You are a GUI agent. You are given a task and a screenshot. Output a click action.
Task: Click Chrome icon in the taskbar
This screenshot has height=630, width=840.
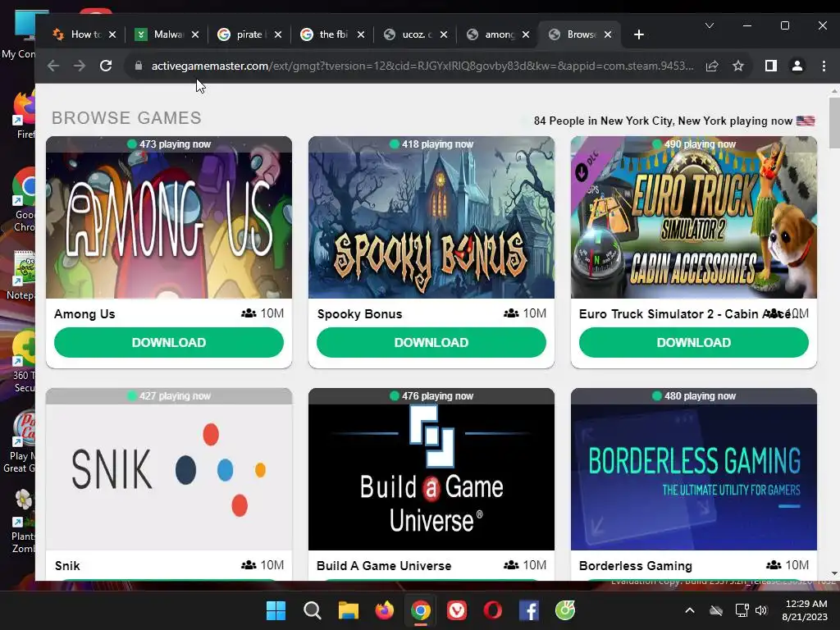[x=421, y=610]
